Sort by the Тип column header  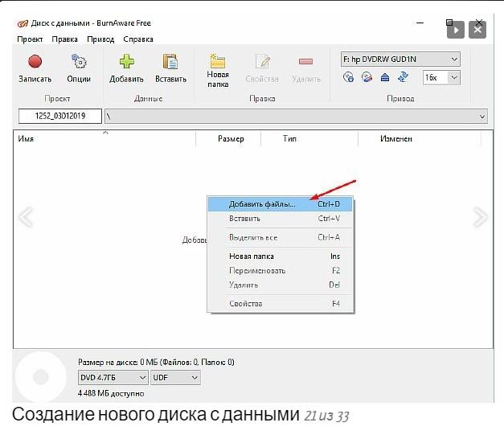(309, 138)
